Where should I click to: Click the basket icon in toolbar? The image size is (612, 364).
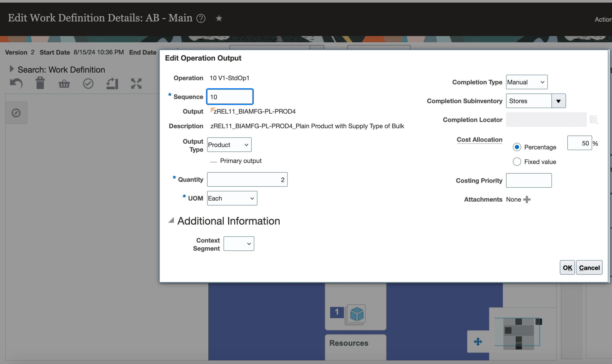click(x=64, y=84)
